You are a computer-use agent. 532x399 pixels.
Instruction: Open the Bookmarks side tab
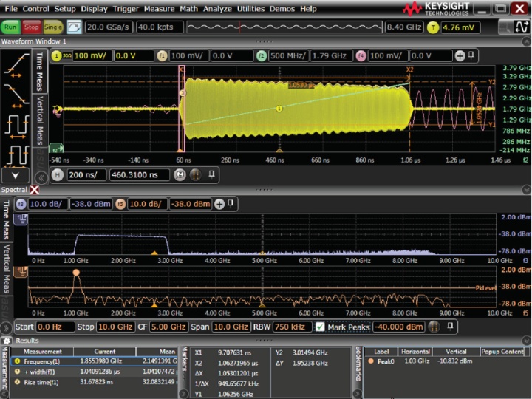[x=358, y=364]
